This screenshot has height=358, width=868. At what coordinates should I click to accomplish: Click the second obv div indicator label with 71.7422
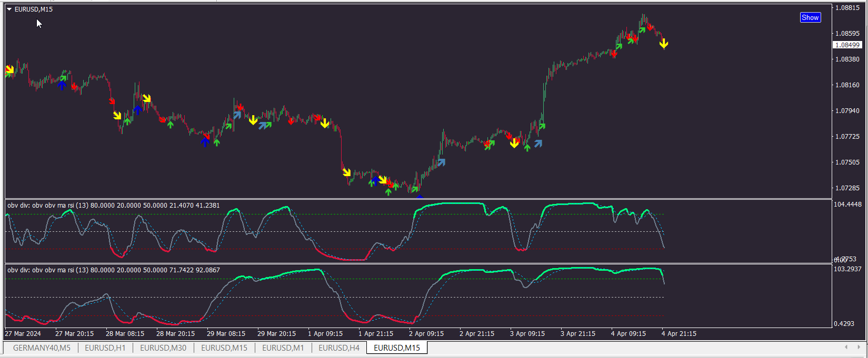114,270
